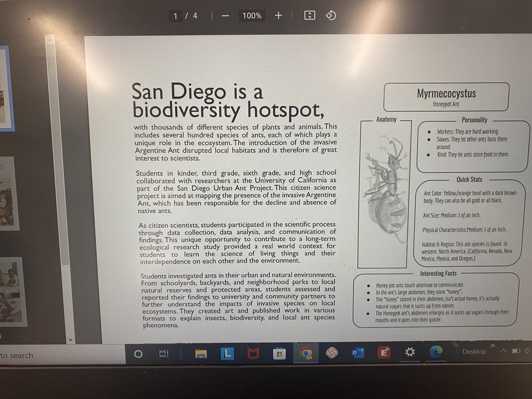Click the "Habitat & Region" text line

(x=467, y=251)
